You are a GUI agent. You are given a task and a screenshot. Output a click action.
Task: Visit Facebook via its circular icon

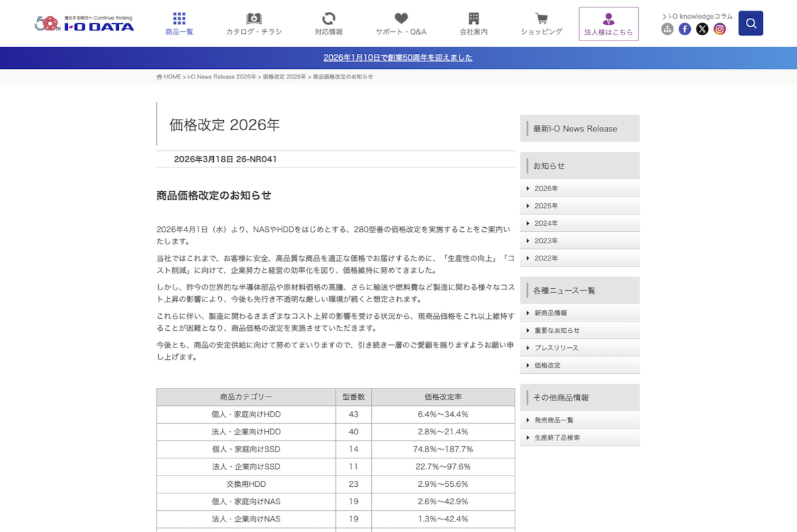click(x=685, y=29)
